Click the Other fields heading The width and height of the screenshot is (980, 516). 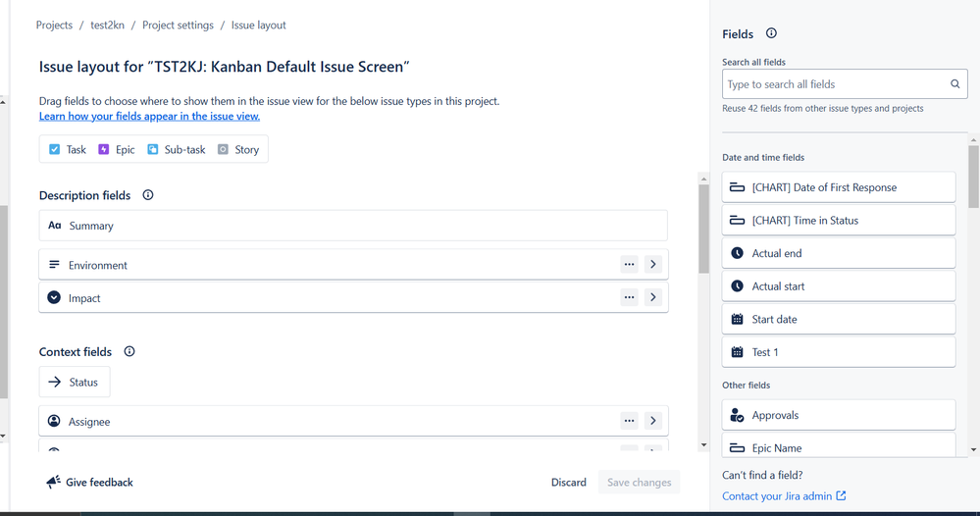pyautogui.click(x=747, y=385)
